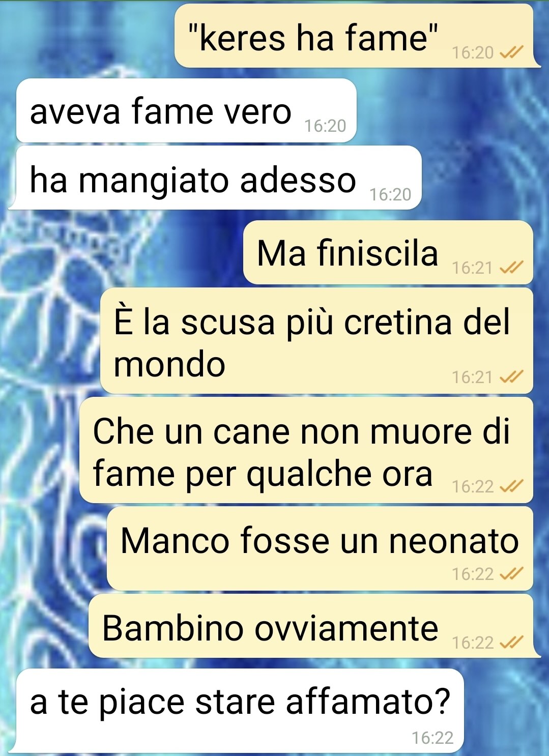
Task: Select the "È la scusa più cretina del mondo" bubble
Action: coord(316,341)
